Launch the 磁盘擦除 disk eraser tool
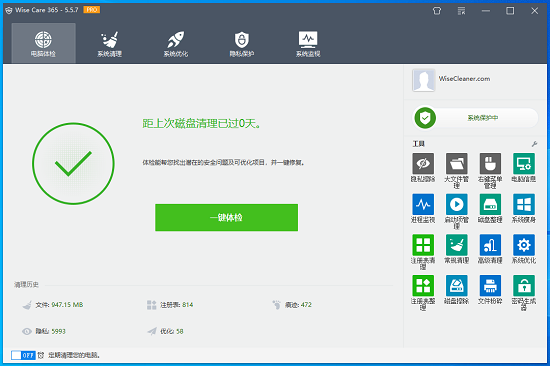 (456, 290)
